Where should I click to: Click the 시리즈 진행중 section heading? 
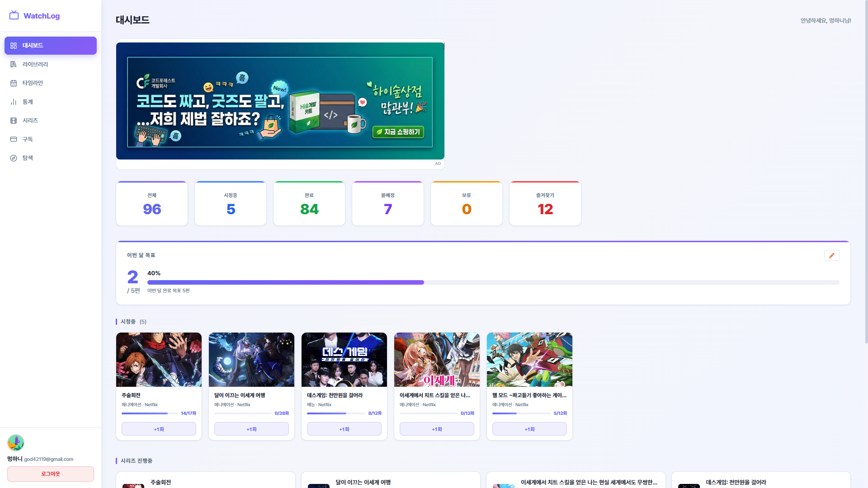click(x=137, y=461)
